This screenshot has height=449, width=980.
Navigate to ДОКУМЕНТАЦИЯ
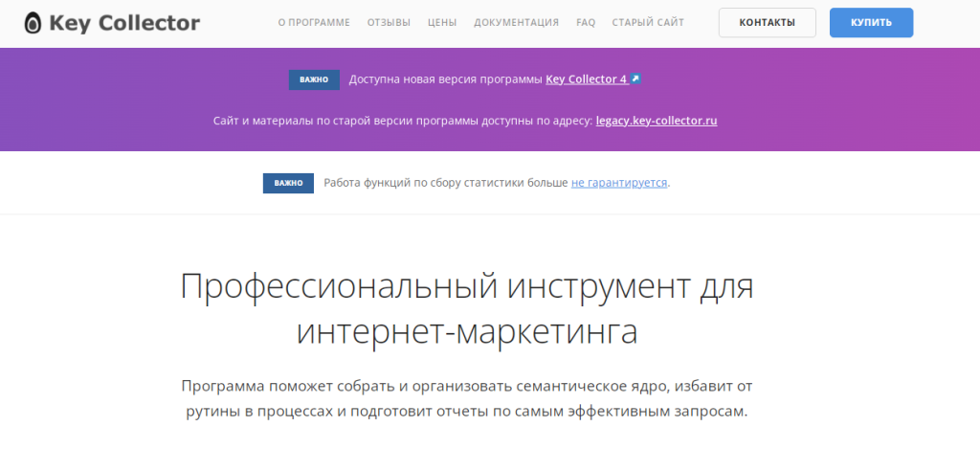point(517,22)
